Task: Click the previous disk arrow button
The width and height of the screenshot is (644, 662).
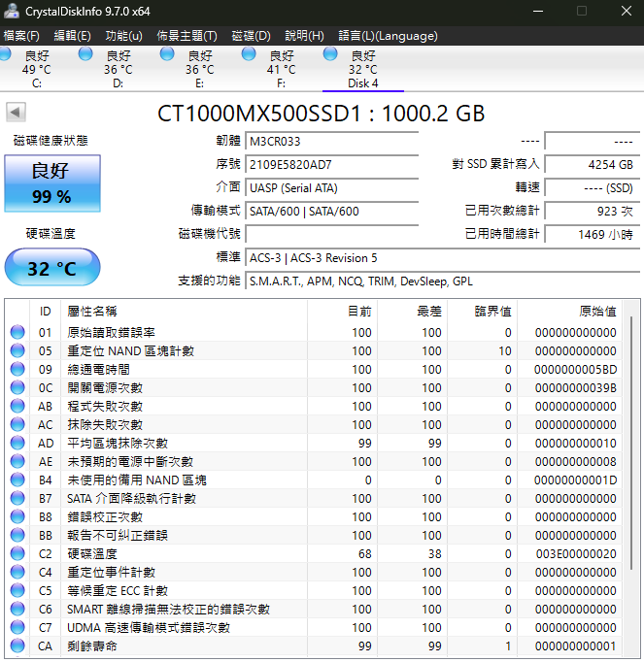Action: tap(16, 113)
